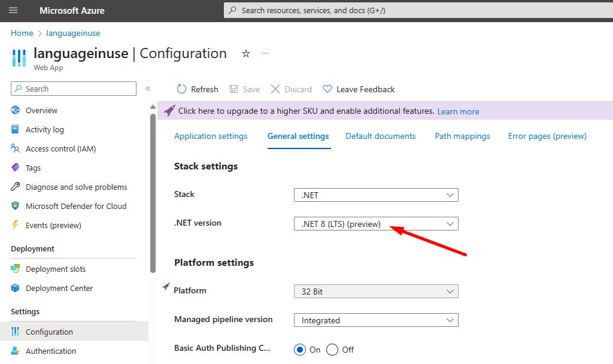Screen dimensions: 613x364
Task: Open the Deployment Center
Action: [58, 288]
